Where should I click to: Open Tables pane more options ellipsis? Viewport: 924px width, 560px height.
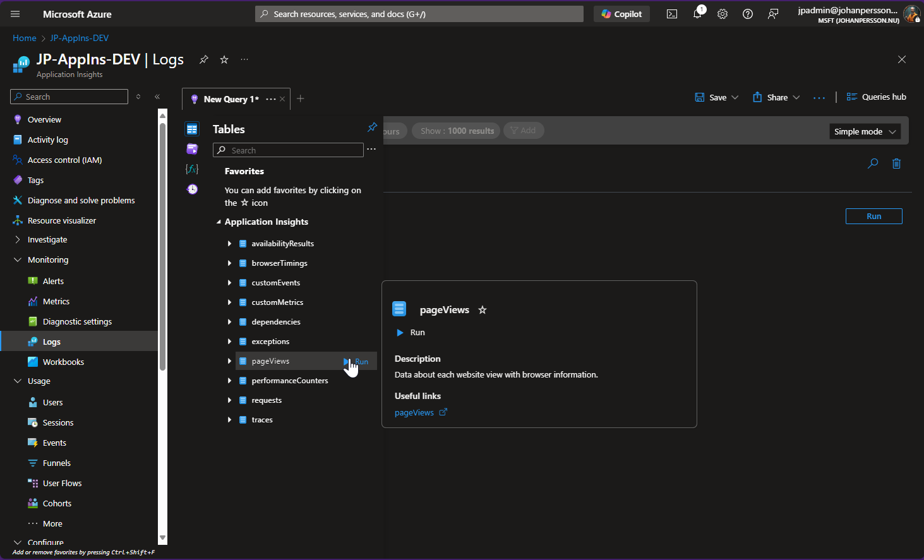click(371, 150)
